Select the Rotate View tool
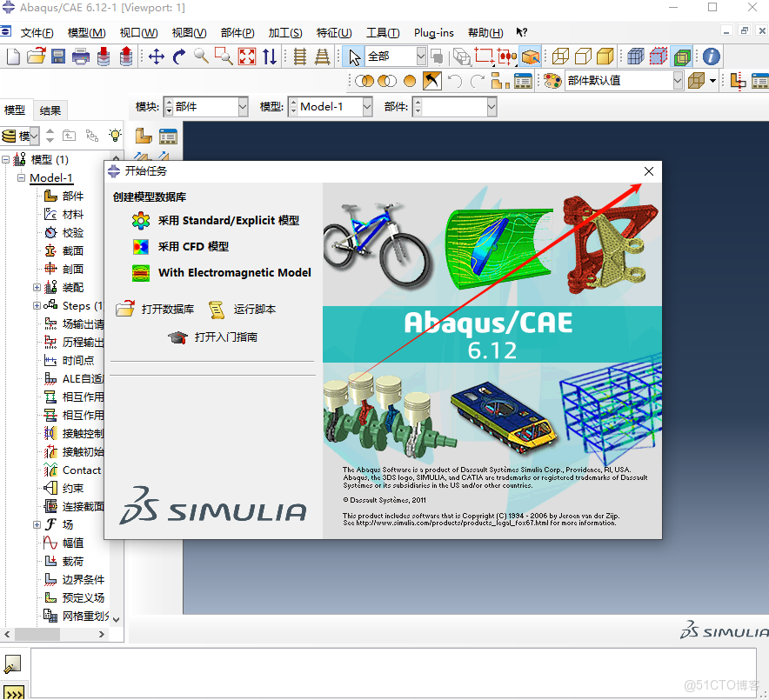The width and height of the screenshot is (769, 700). [x=179, y=56]
